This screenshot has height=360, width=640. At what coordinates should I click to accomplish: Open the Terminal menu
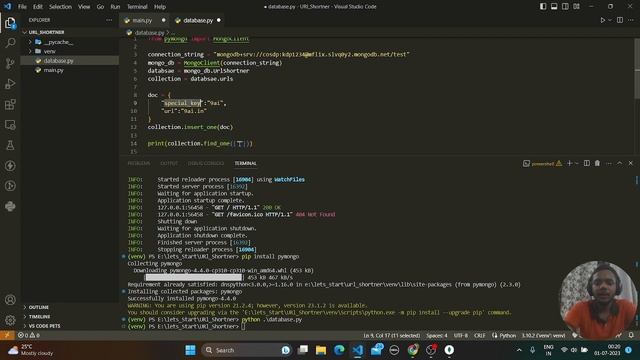click(x=137, y=7)
